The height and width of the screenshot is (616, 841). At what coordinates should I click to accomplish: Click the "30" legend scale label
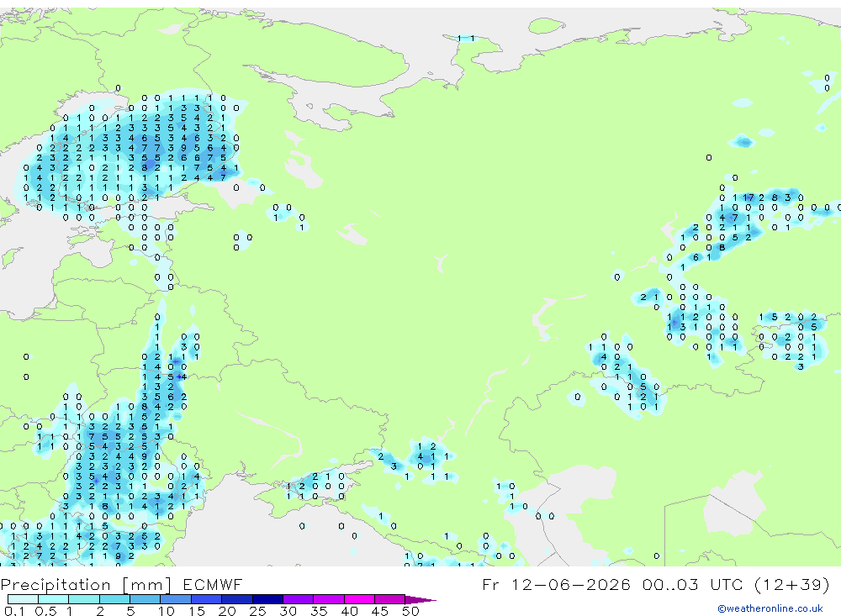point(288,611)
